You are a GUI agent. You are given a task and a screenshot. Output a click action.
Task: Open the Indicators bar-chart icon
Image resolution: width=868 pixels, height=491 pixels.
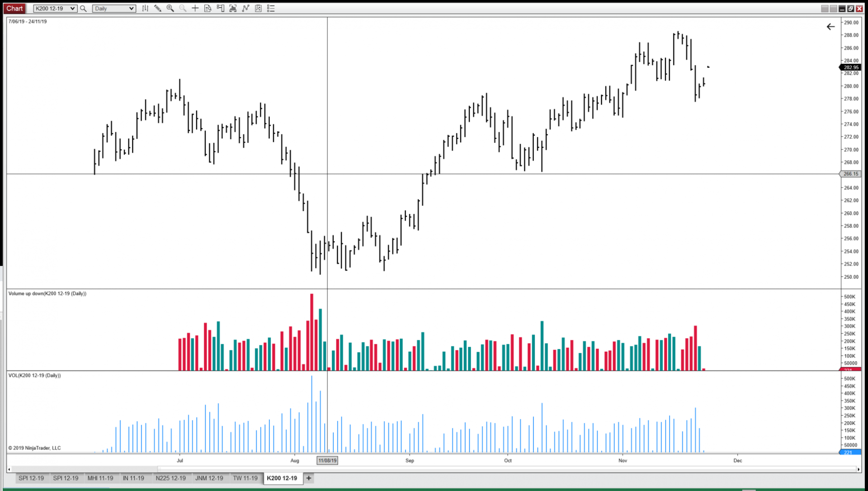[x=233, y=8]
